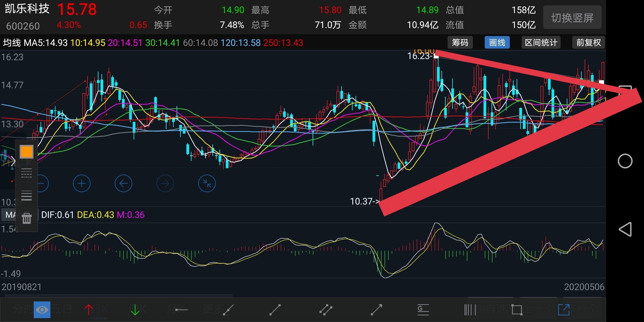Select the red up-arrow marker tool
Viewport: 644px width, 322px height.
(89, 310)
